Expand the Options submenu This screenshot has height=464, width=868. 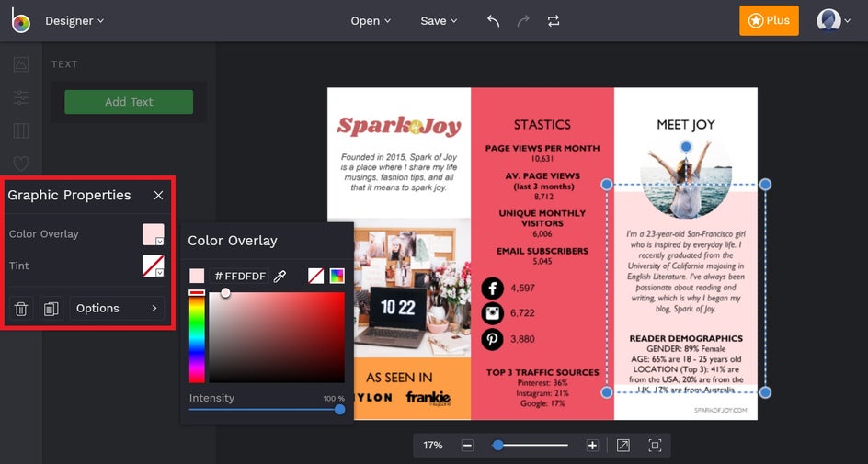pos(117,309)
